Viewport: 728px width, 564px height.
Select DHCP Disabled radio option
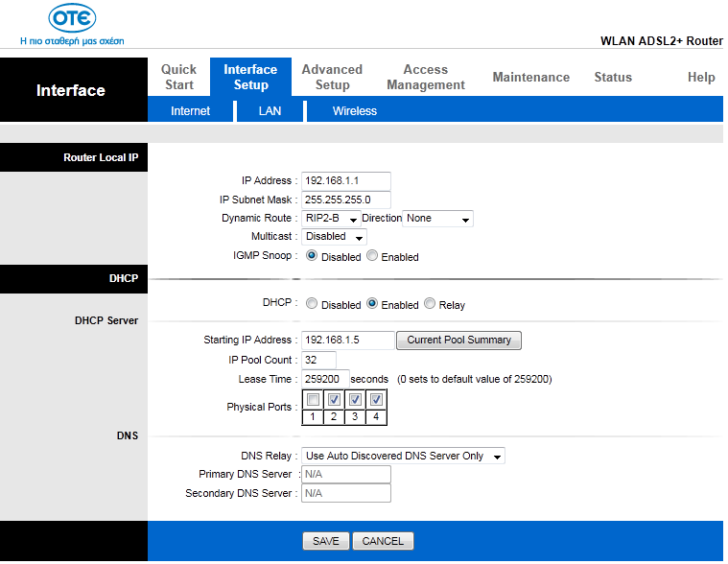point(312,304)
